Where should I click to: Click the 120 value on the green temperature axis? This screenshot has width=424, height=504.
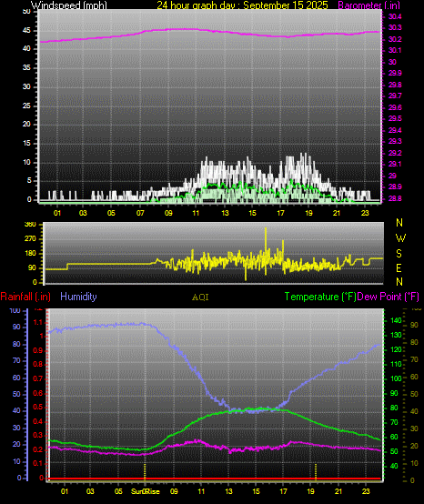coord(396,349)
